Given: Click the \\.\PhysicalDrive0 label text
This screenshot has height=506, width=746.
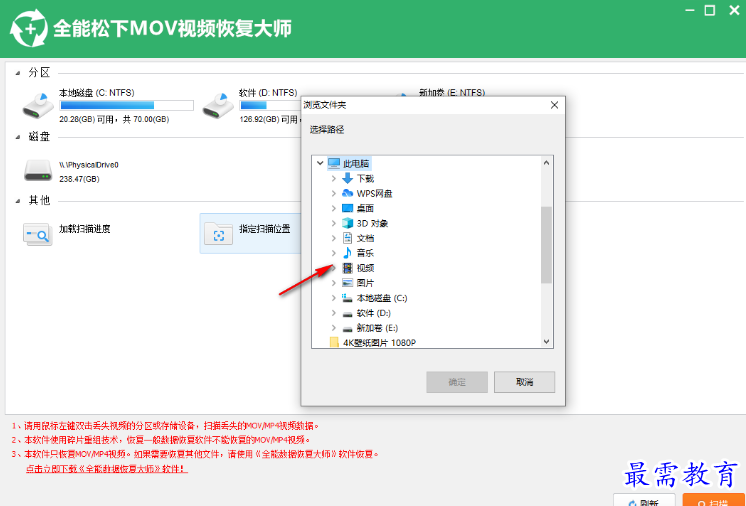Looking at the screenshot, I should (89, 165).
